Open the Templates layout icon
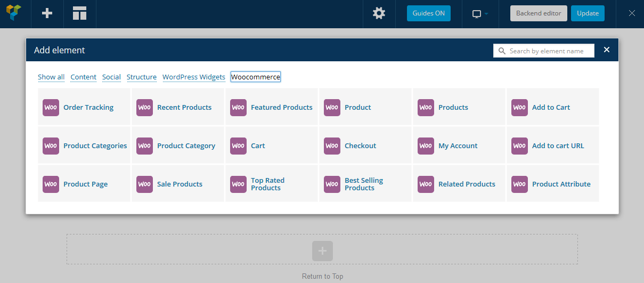Viewport: 644px width, 283px height. click(79, 13)
